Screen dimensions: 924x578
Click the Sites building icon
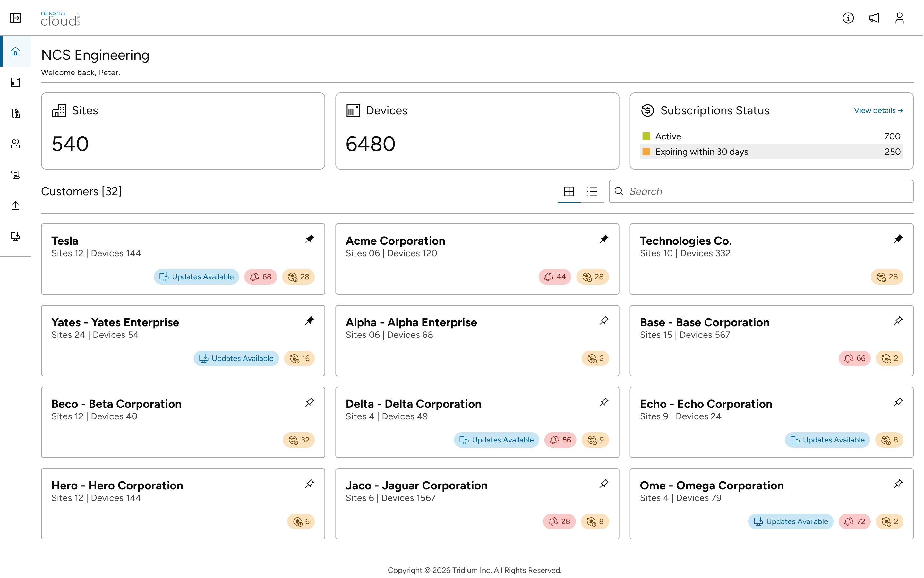(x=59, y=110)
